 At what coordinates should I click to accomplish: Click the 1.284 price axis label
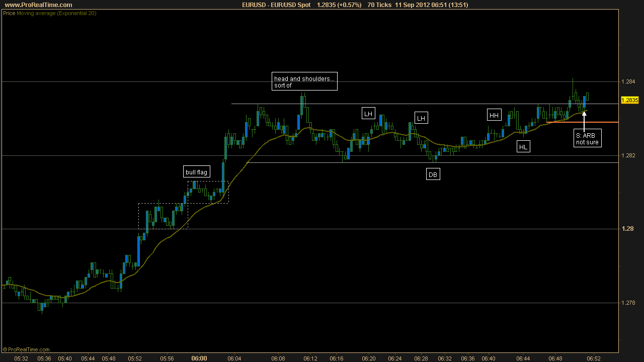(x=628, y=81)
